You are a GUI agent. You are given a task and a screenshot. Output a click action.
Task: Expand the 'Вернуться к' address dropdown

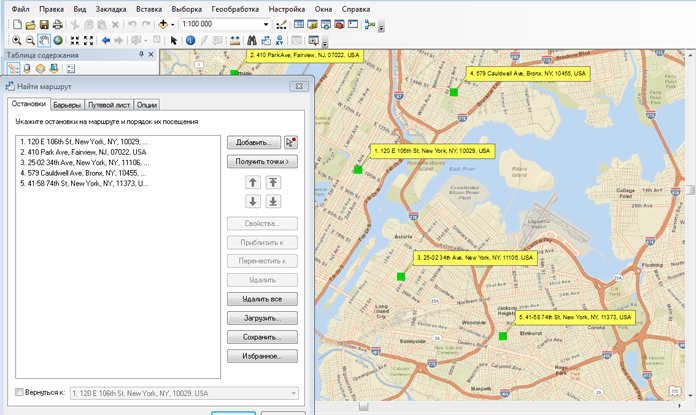tap(293, 393)
